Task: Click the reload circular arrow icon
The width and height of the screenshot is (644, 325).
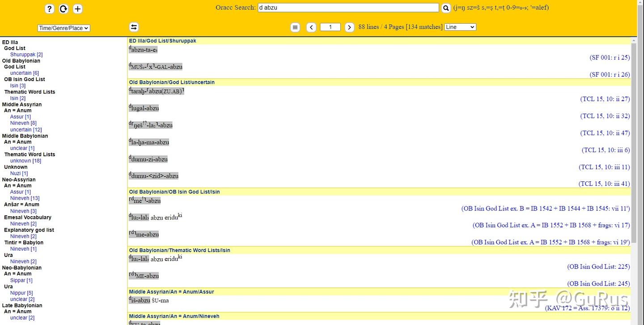Action: click(64, 9)
